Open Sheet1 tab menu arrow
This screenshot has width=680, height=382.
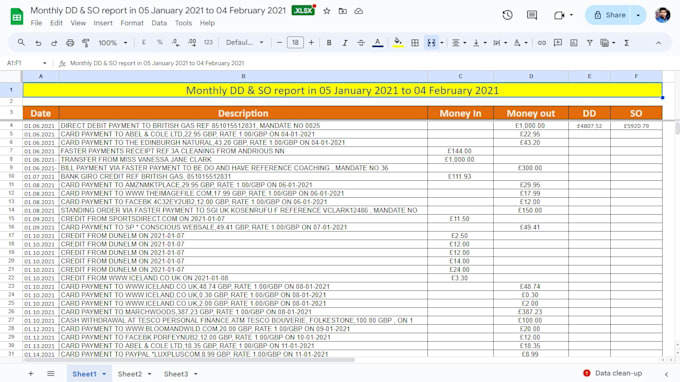[x=104, y=374]
